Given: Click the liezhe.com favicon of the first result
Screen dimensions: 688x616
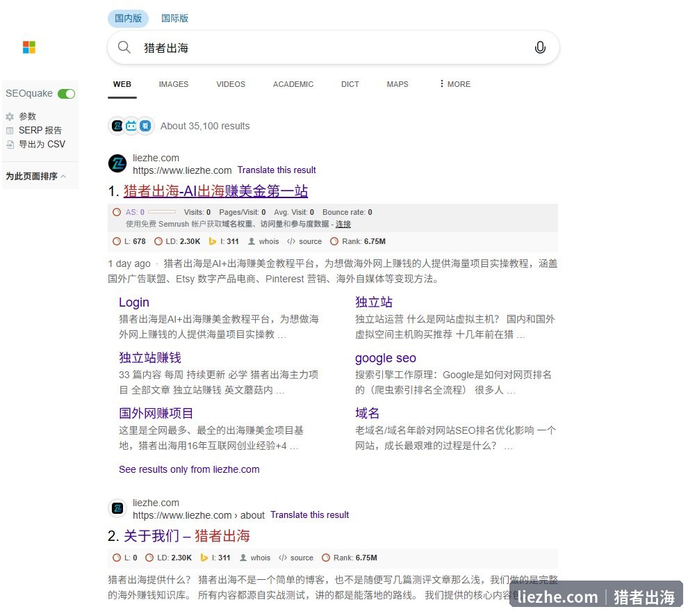Looking at the screenshot, I should tap(117, 164).
